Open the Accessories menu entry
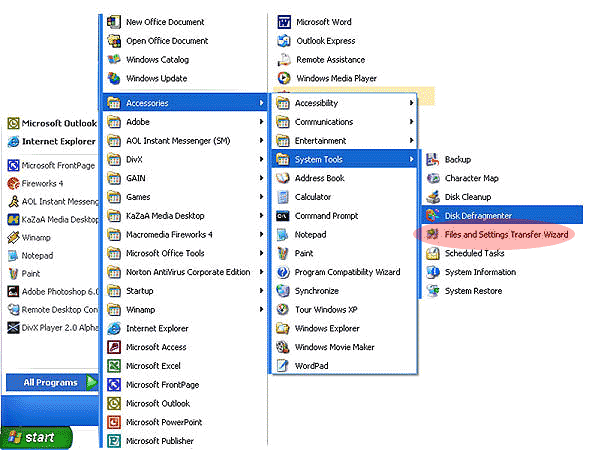Image resolution: width=600 pixels, height=450 pixels. click(185, 103)
